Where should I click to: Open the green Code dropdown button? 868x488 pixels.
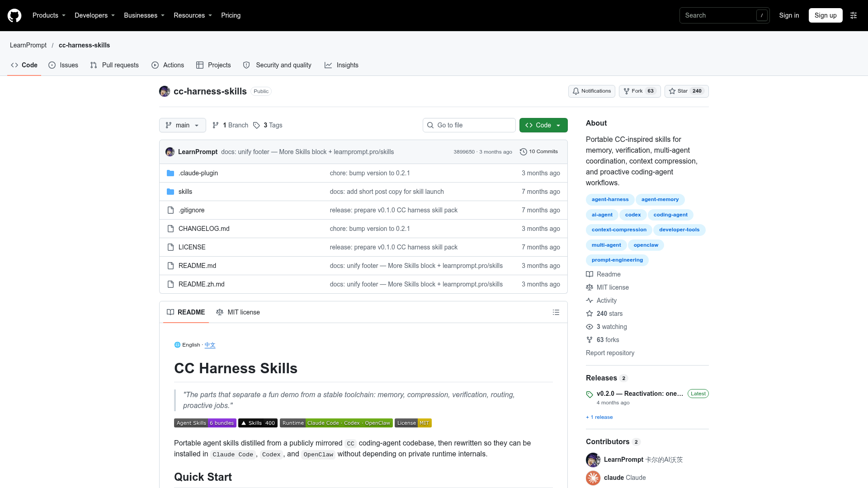pos(543,125)
